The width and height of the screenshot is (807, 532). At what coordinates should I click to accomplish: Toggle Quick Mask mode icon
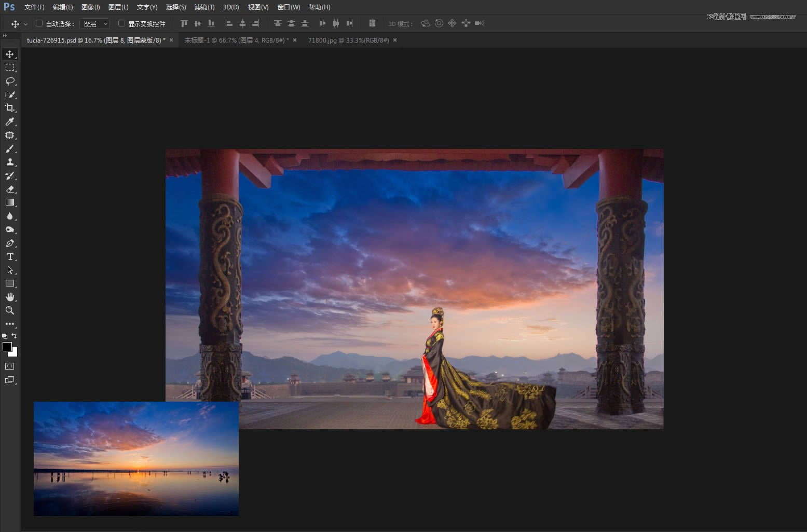point(10,366)
